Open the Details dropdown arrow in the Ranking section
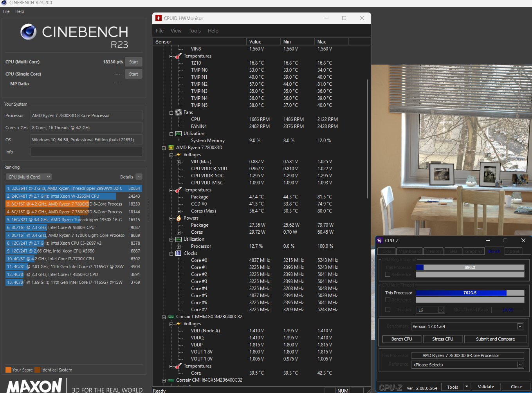 139,177
